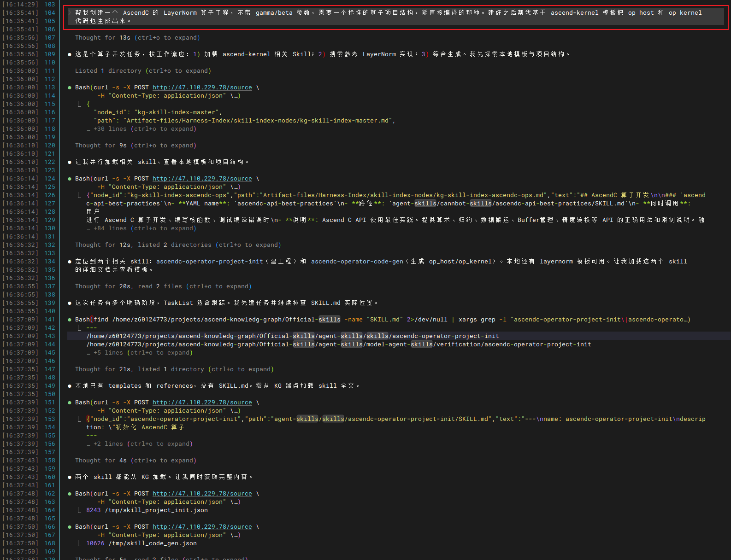The image size is (731, 560).
Task: Click the line starting 'c-api-best-practices'
Action: 389,204
